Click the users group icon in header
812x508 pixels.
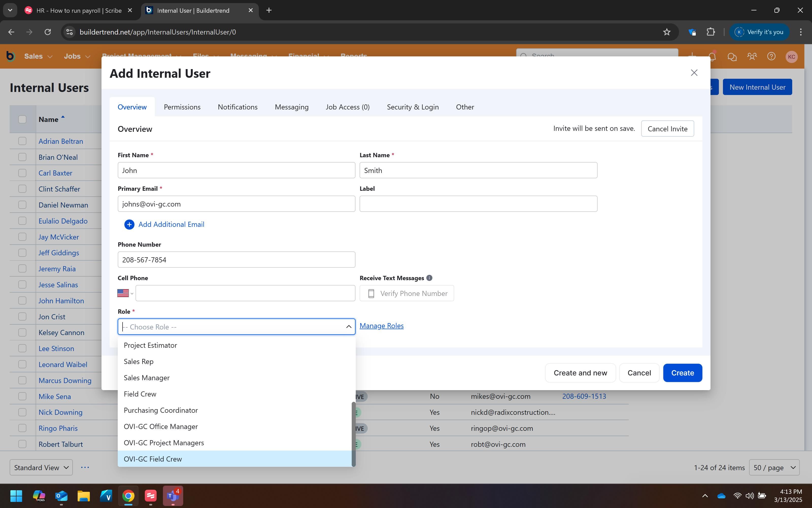752,56
